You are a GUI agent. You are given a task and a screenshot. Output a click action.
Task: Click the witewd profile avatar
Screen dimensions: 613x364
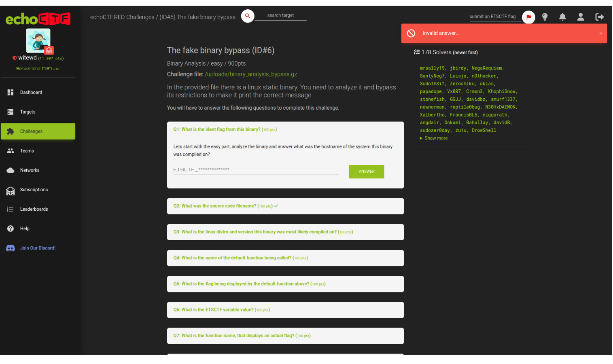[x=38, y=40]
